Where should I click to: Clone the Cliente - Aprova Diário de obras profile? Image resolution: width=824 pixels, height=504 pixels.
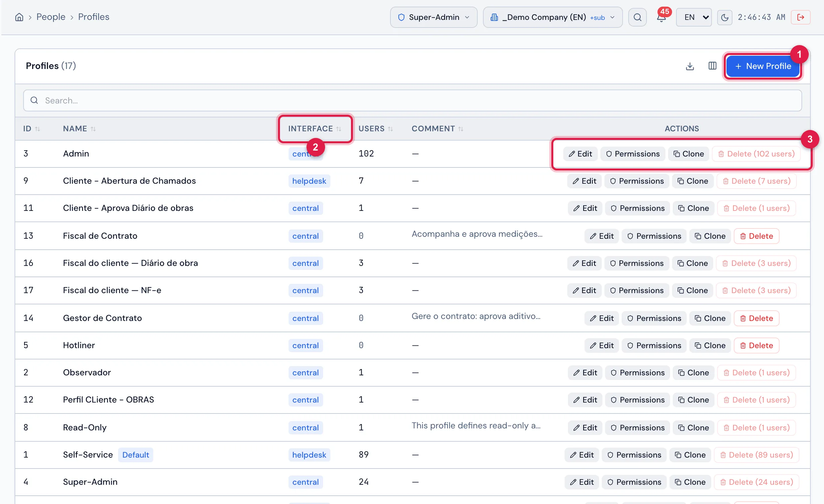[x=693, y=208]
